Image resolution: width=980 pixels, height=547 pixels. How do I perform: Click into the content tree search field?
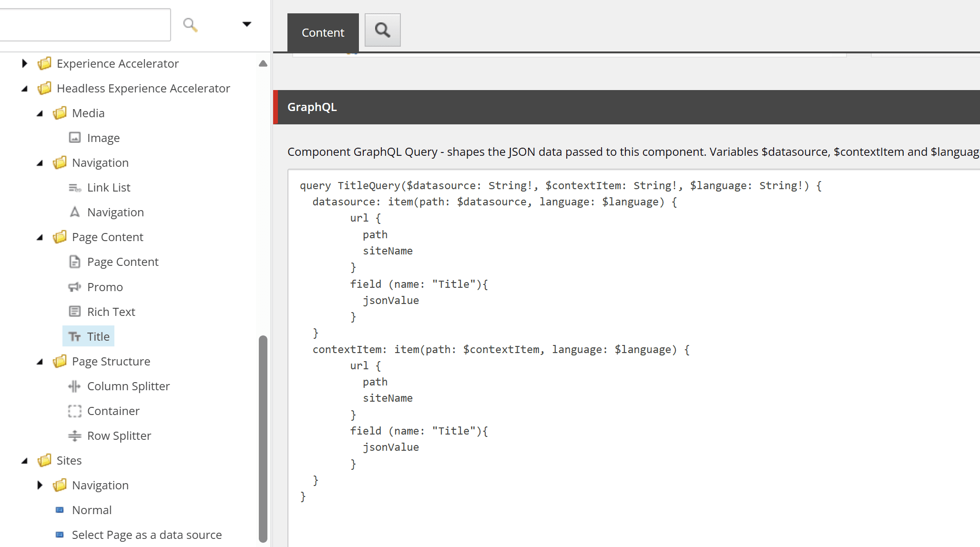click(85, 24)
